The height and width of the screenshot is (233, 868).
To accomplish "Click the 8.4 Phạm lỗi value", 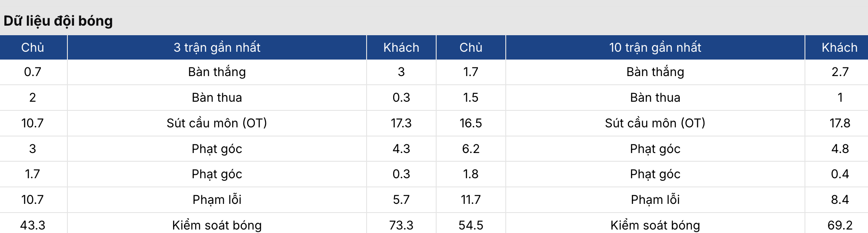I will click(x=840, y=200).
